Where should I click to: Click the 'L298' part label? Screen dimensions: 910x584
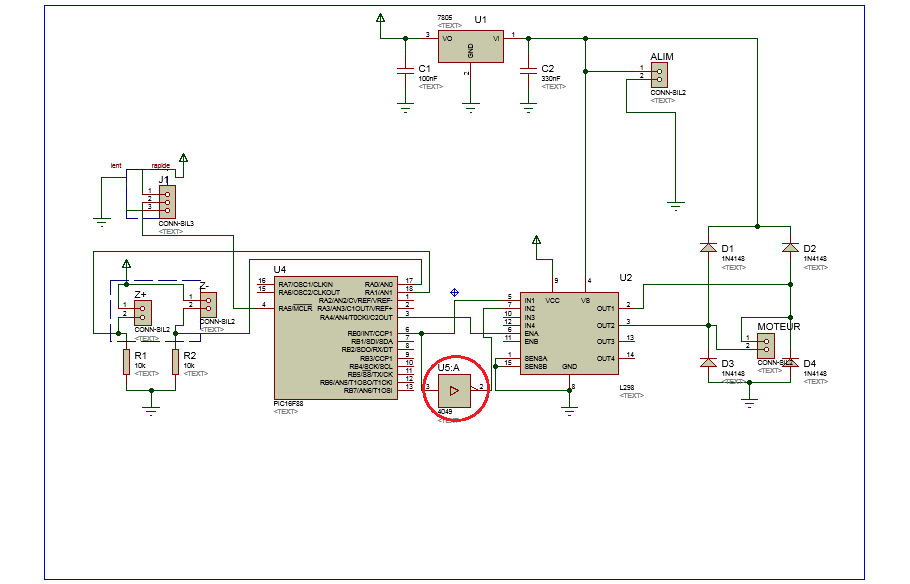tap(627, 387)
